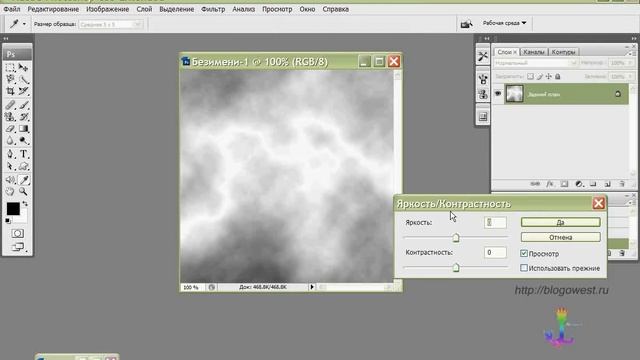Select the Gradient tool
640x360 pixels.
tap(23, 129)
